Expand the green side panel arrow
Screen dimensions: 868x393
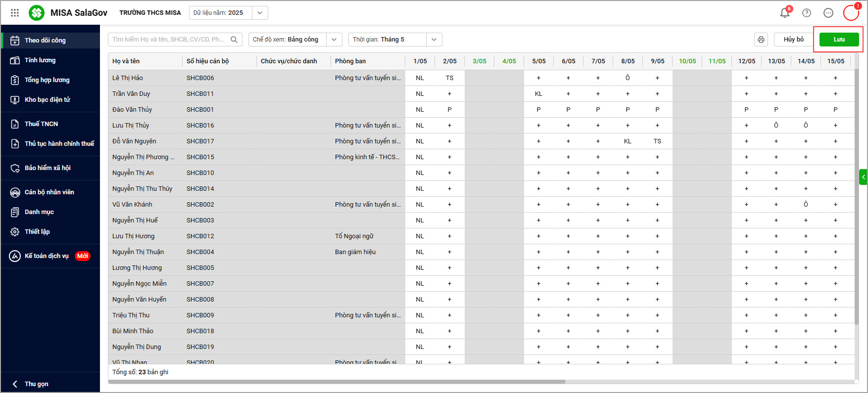pyautogui.click(x=863, y=176)
